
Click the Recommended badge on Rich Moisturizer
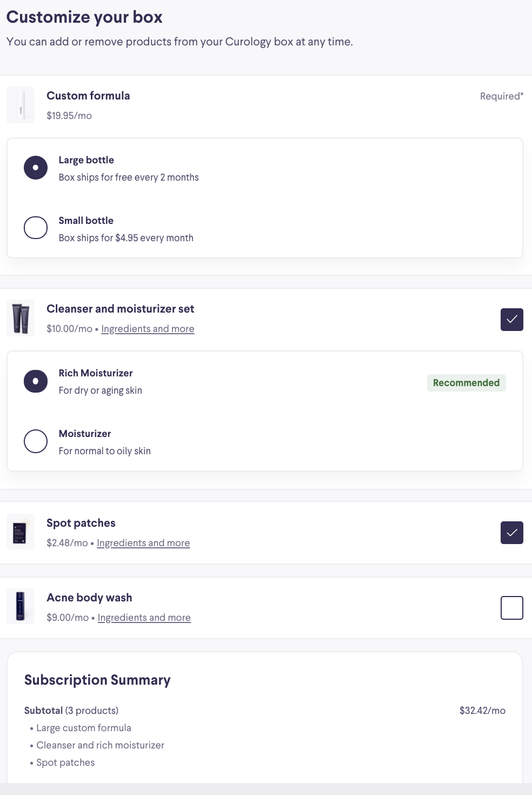467,383
